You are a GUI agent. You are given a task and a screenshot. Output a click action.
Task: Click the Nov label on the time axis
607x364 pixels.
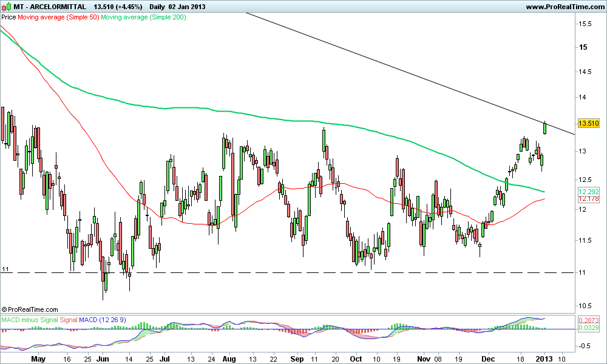pos(424,359)
